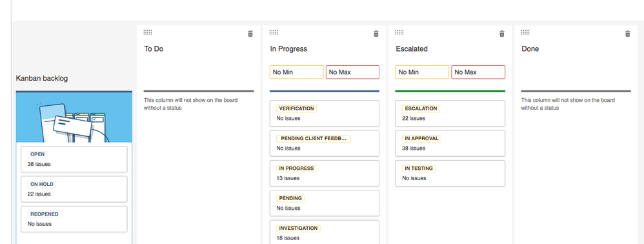Click trash icon on the Done column
644x244 pixels.
click(x=628, y=34)
